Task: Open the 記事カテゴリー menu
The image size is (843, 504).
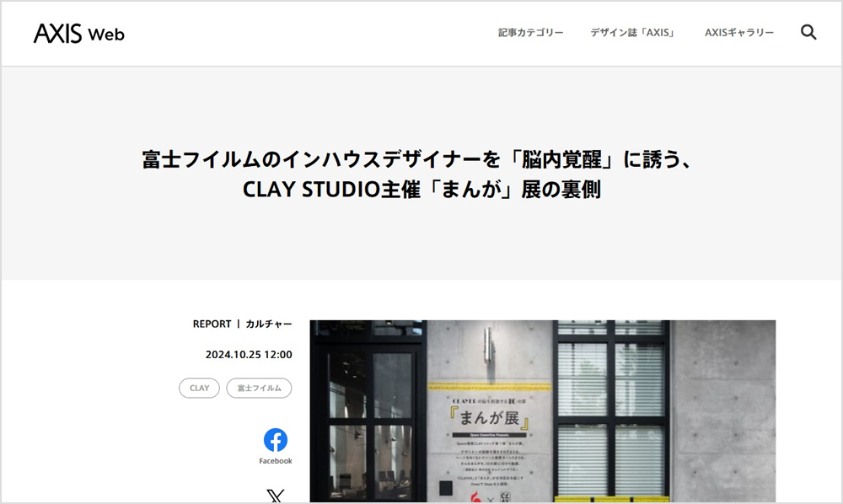Action: click(529, 33)
